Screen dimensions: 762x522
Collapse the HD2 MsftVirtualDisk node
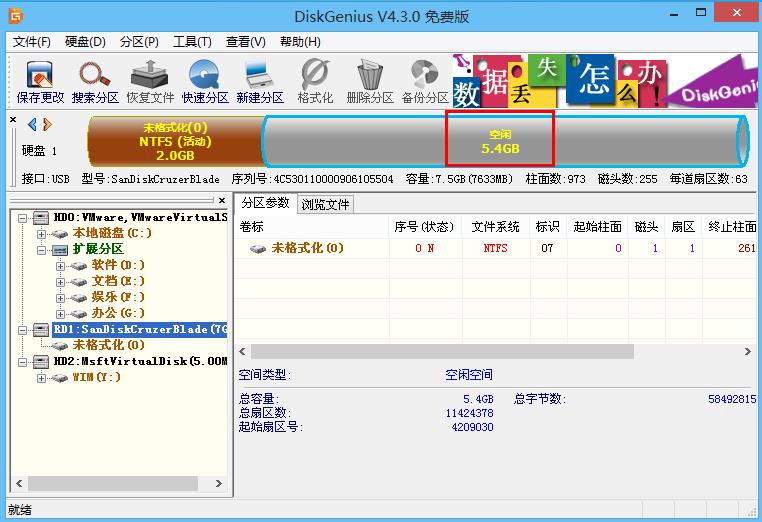pyautogui.click(x=22, y=363)
